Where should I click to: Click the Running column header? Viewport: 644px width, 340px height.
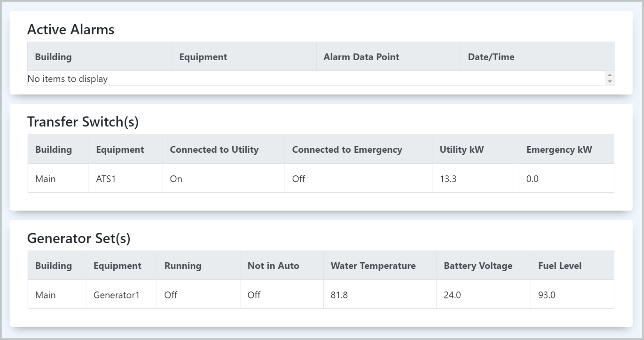[x=183, y=265]
